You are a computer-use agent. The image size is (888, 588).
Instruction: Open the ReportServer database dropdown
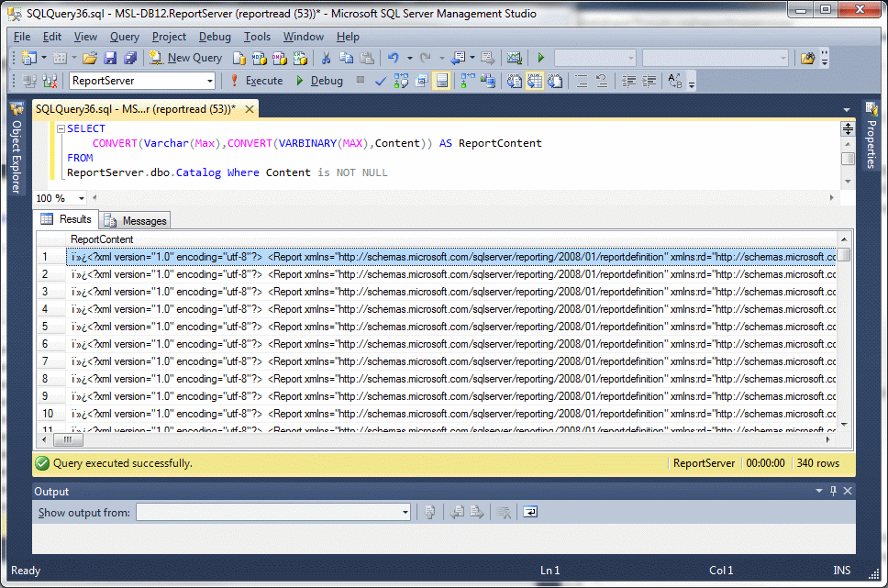[x=210, y=81]
